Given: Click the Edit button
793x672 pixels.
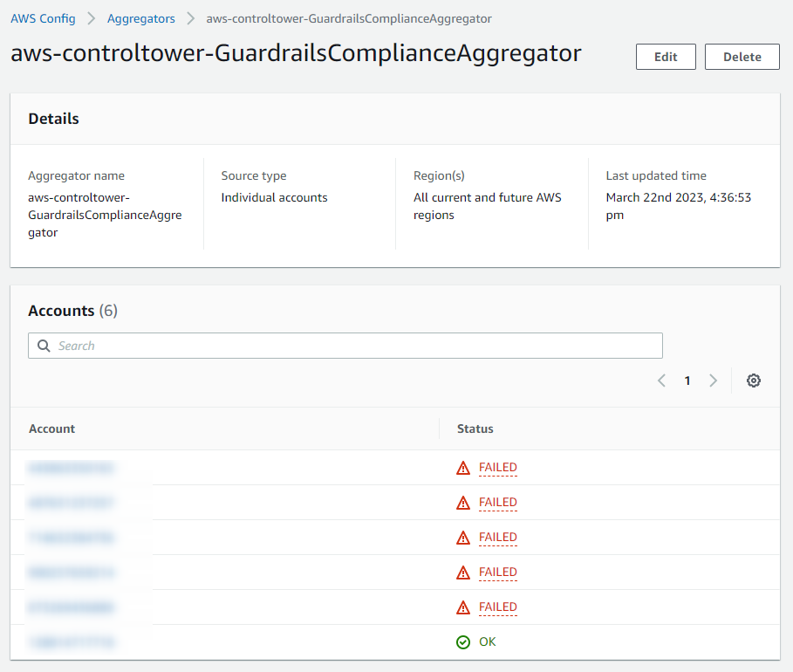Looking at the screenshot, I should point(666,57).
